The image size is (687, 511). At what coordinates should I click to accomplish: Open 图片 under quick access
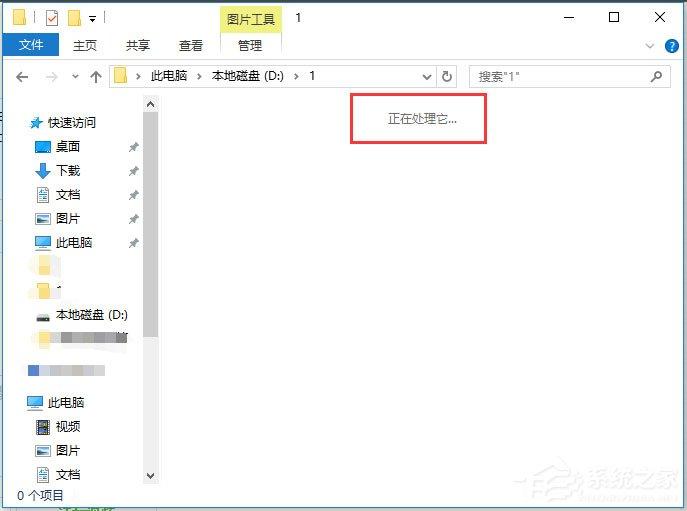tap(68, 218)
